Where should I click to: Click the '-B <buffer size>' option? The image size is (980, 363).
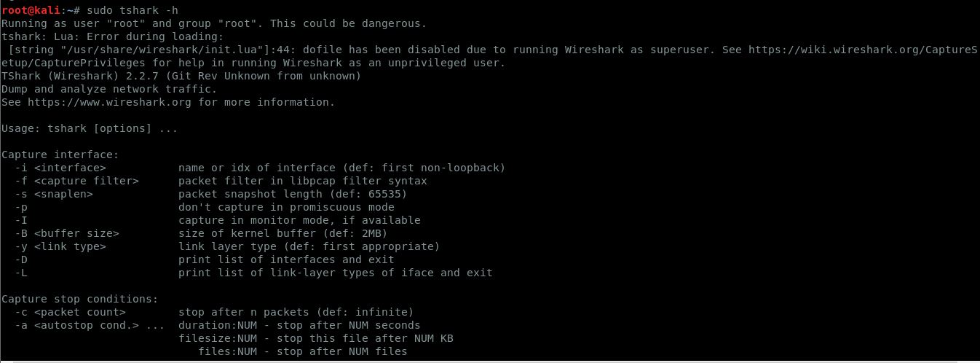tap(67, 233)
